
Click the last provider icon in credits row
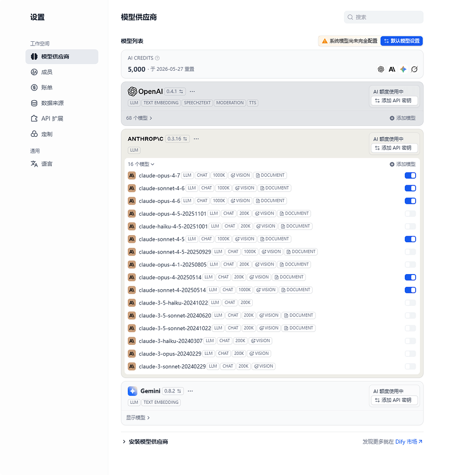click(x=414, y=69)
